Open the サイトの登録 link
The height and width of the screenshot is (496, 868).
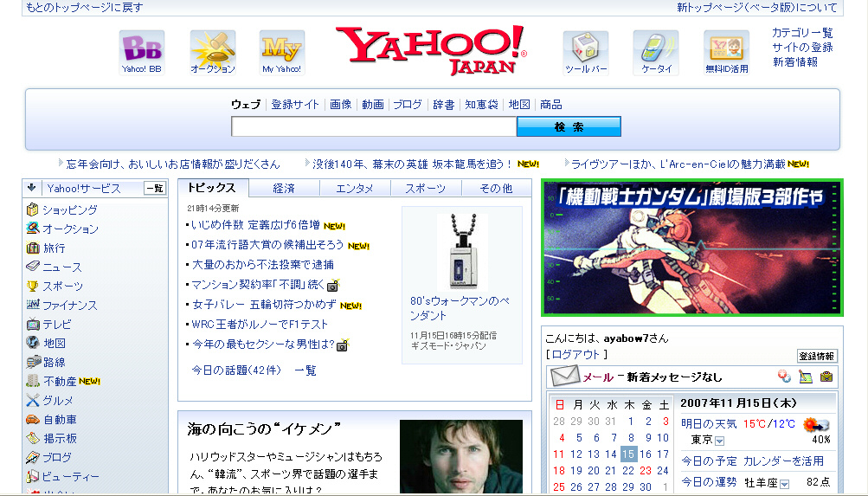pos(803,47)
